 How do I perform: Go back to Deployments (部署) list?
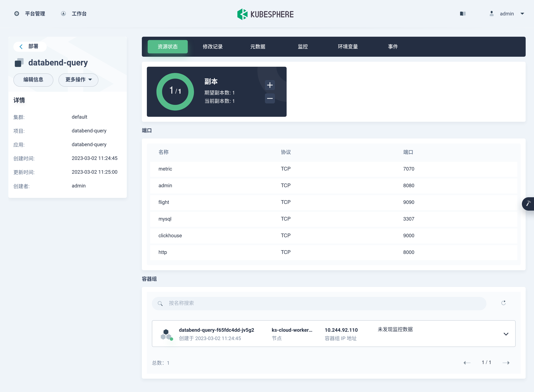tap(30, 46)
